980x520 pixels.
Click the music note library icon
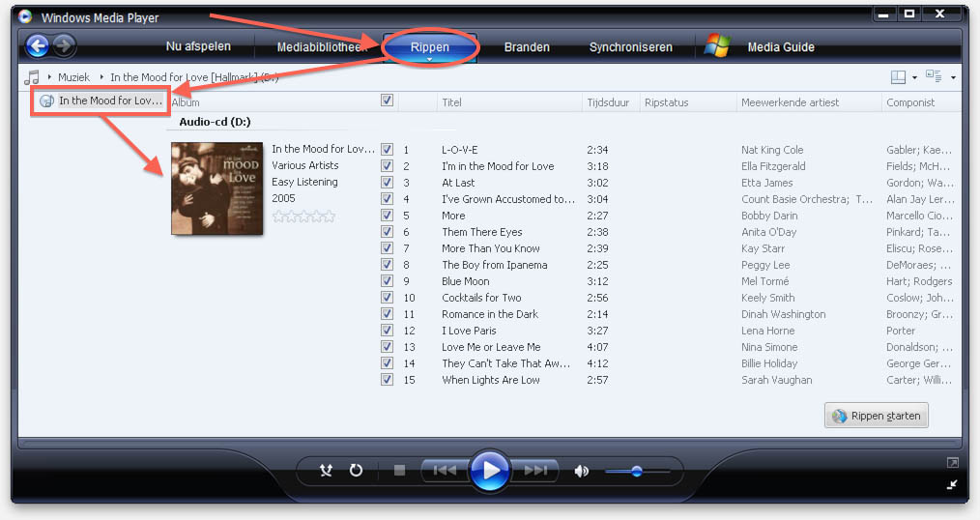31,77
